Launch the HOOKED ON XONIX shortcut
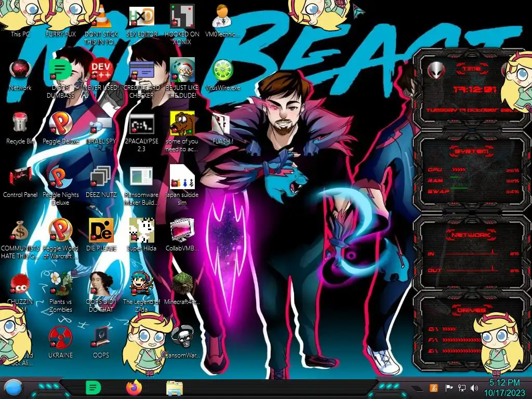This screenshot has height=399, width=532. 182,24
